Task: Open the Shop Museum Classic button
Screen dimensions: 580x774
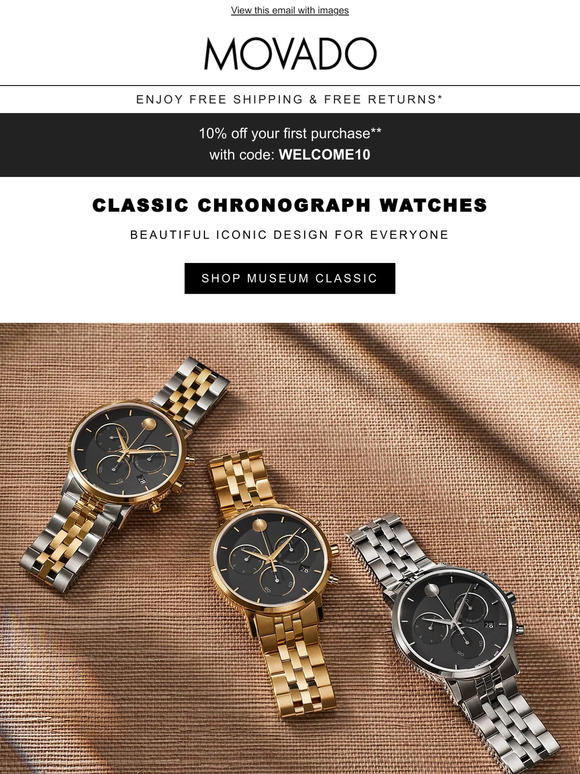Action: pyautogui.click(x=290, y=278)
